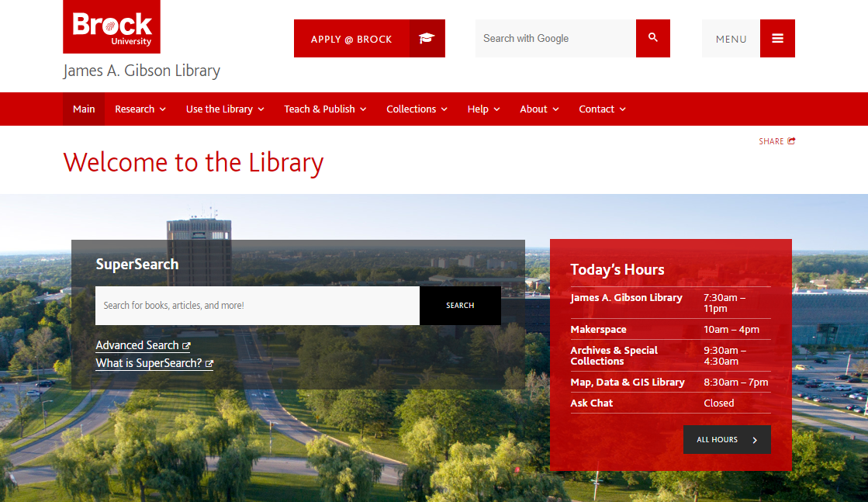This screenshot has width=868, height=502.
Task: Expand the Teach & Publish dropdown
Action: (x=325, y=109)
